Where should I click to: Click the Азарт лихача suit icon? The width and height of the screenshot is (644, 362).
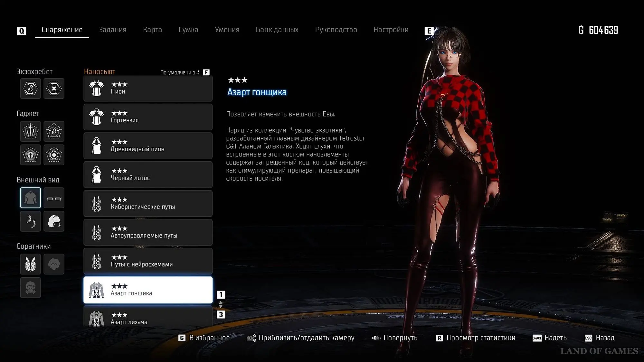(97, 319)
